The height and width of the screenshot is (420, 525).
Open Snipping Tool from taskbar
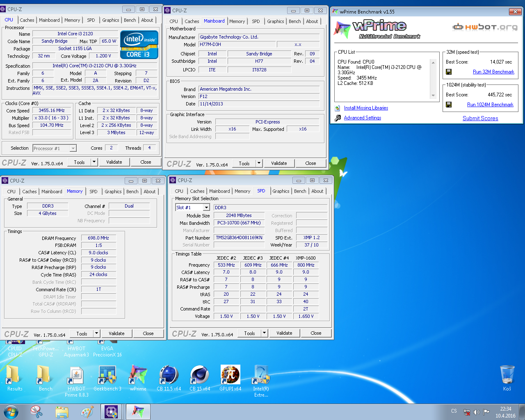pos(37,412)
